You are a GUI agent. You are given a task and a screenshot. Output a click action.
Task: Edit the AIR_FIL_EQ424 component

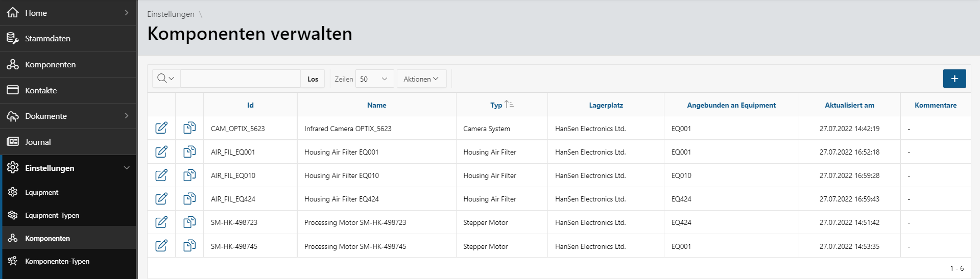click(161, 198)
